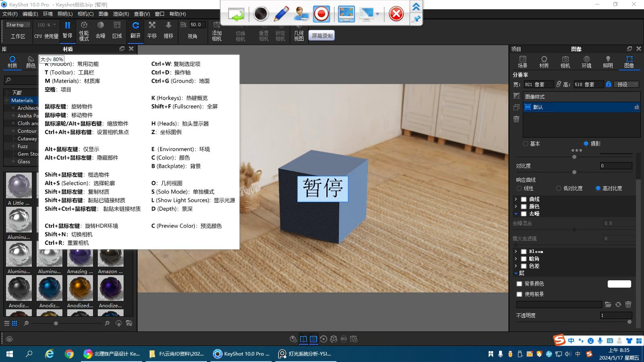This screenshot has height=362, width=644.
Task: Open the 预设 resolution preset dropdown
Action: [626, 84]
